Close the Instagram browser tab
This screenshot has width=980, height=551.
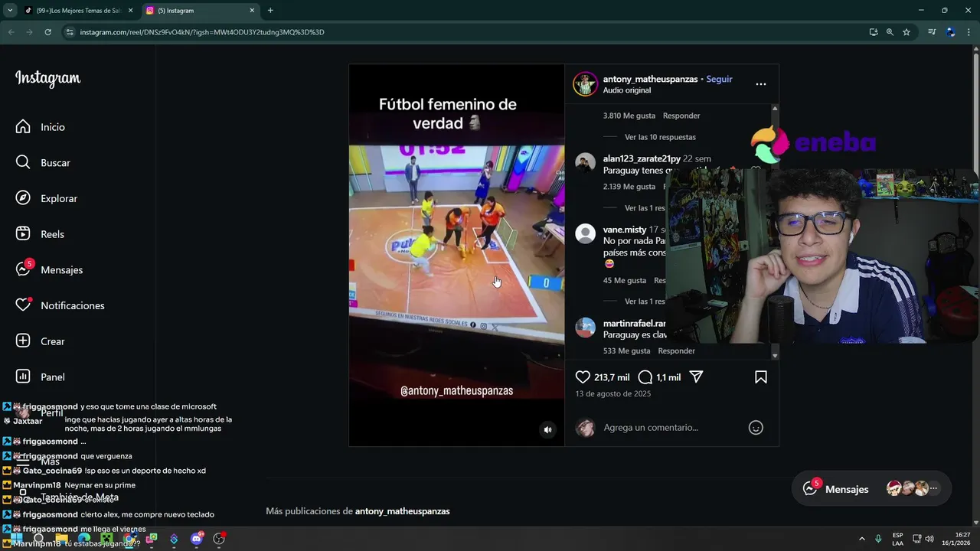click(252, 11)
